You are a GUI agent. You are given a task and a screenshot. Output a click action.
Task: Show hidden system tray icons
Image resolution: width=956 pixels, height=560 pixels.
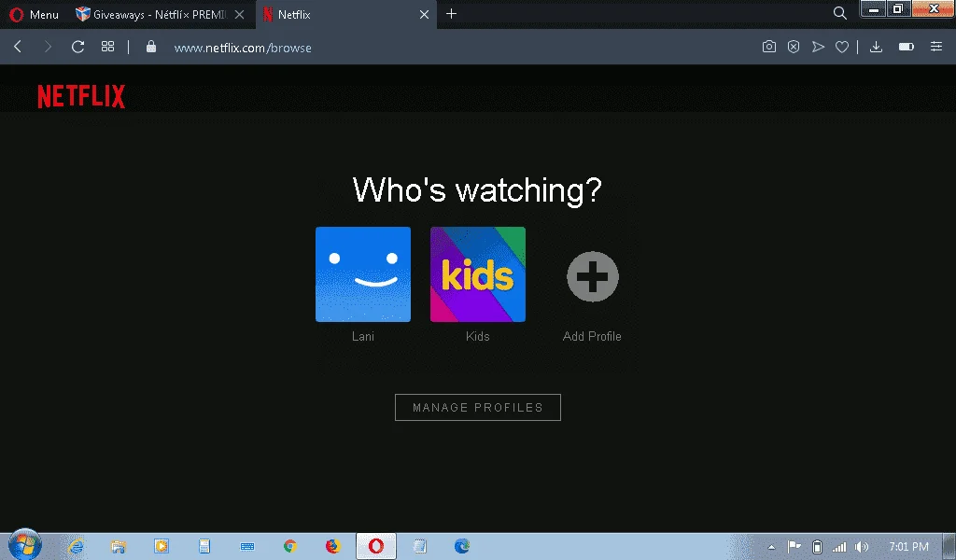(771, 547)
